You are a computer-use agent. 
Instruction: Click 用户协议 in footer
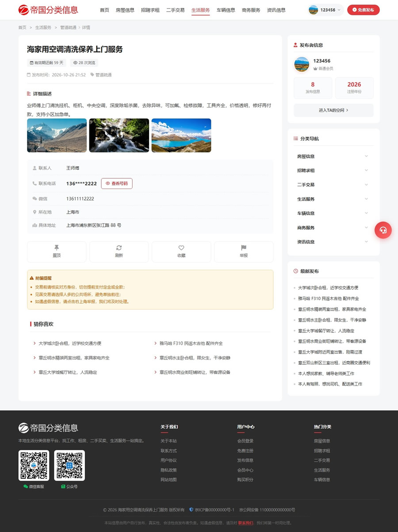(168, 460)
